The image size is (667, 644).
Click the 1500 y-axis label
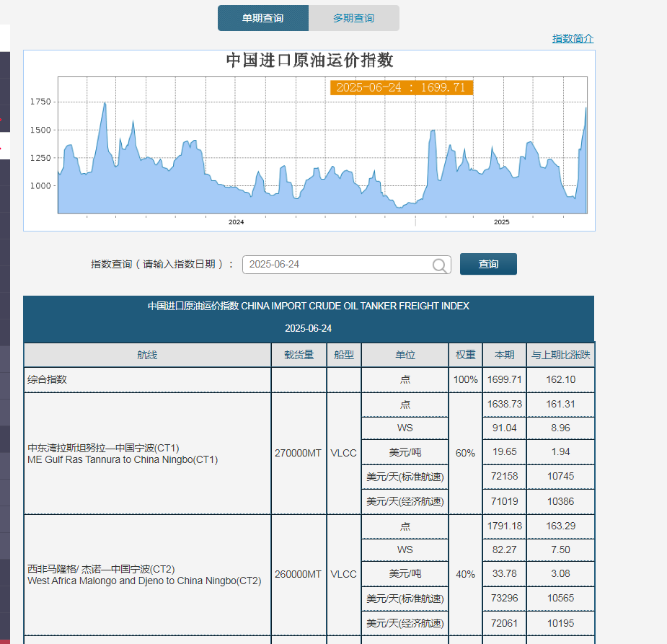[40, 130]
